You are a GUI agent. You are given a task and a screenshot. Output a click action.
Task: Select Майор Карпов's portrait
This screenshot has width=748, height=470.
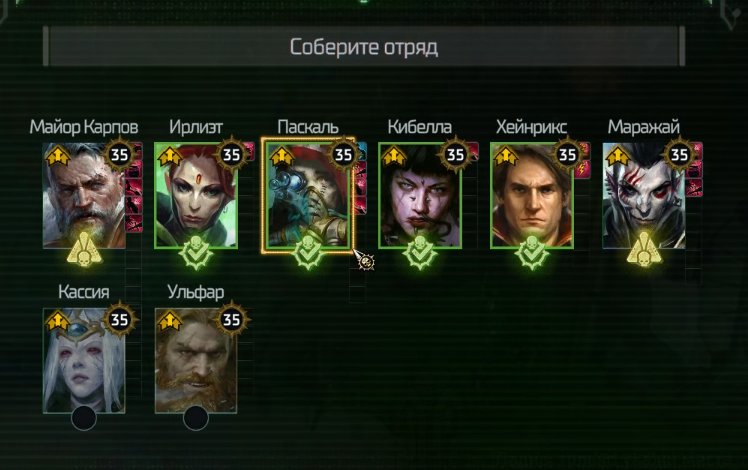(x=84, y=196)
